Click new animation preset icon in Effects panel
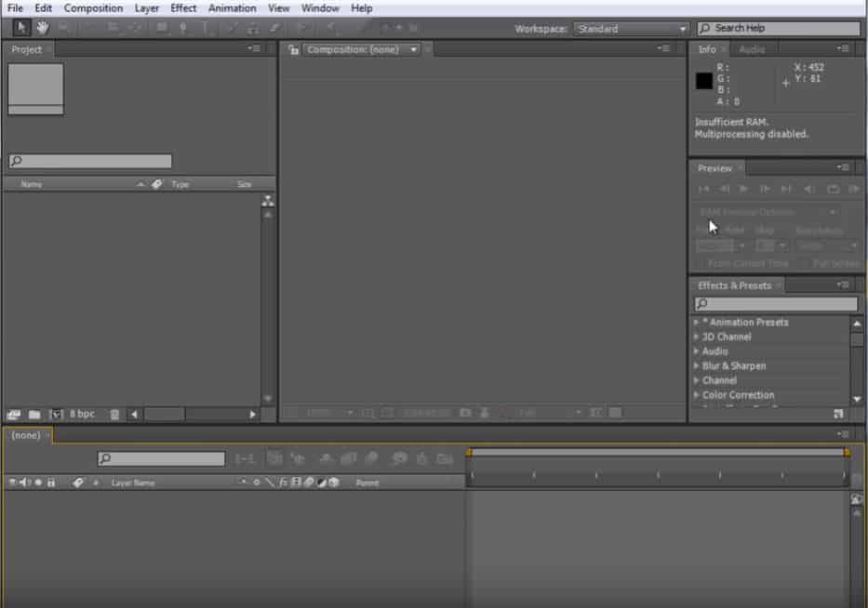The width and height of the screenshot is (868, 608). 838,414
